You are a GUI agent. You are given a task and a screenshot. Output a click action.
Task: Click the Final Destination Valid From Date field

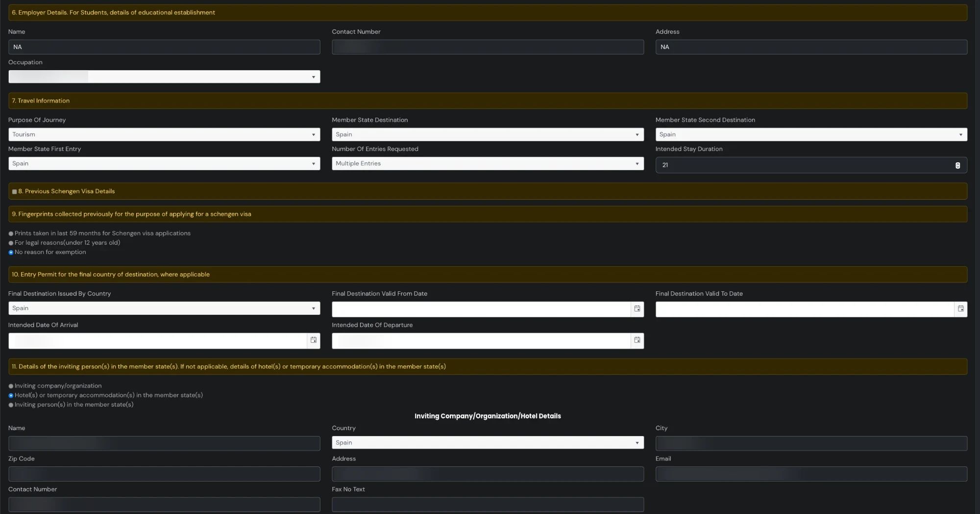[481, 309]
